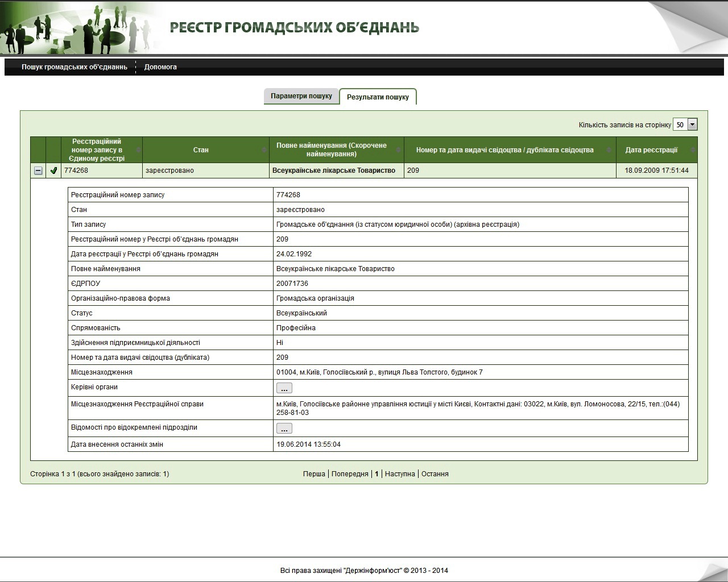Go to 'Попередня' page link
The width and height of the screenshot is (728, 582).
pos(350,474)
